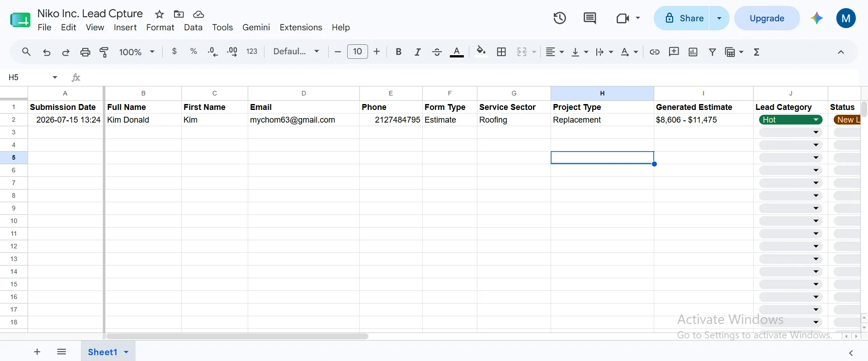The image size is (868, 361).
Task: Open the Google Sheets home icon
Action: point(20,20)
